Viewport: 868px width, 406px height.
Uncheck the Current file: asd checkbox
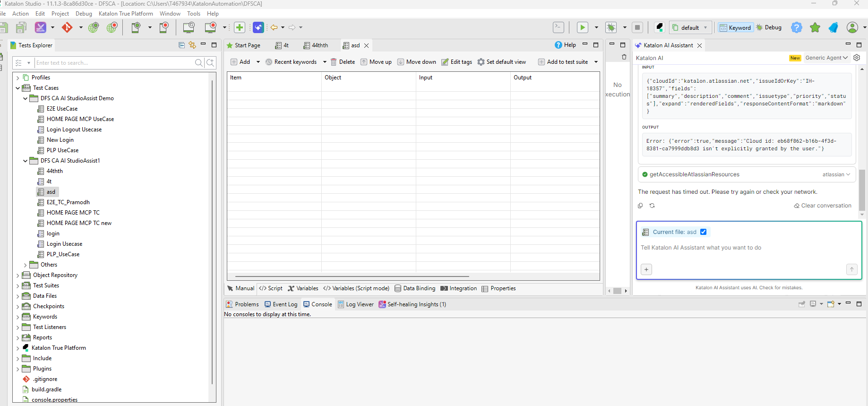pyautogui.click(x=703, y=232)
